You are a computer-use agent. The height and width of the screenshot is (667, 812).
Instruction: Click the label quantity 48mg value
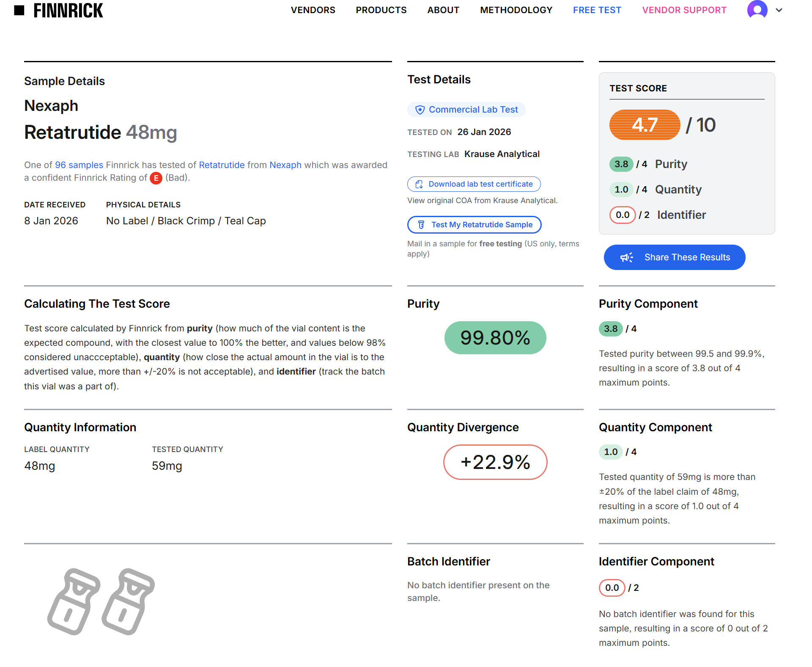(x=40, y=466)
